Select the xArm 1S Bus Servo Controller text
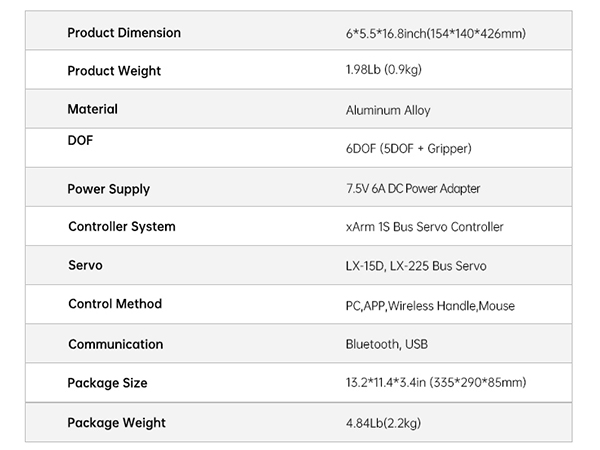This screenshot has height=450, width=600. coord(424,227)
